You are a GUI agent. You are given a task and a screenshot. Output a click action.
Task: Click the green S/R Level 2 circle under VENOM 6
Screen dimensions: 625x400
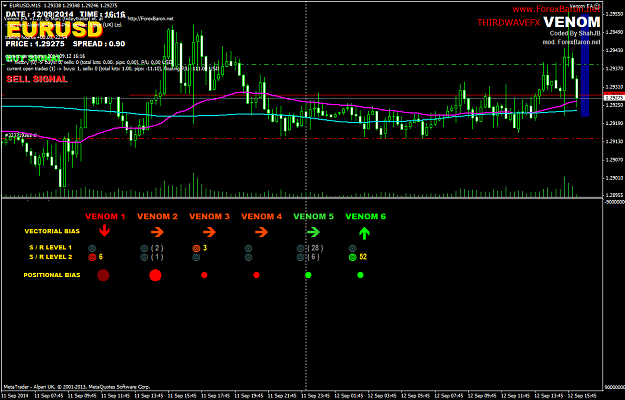point(352,257)
